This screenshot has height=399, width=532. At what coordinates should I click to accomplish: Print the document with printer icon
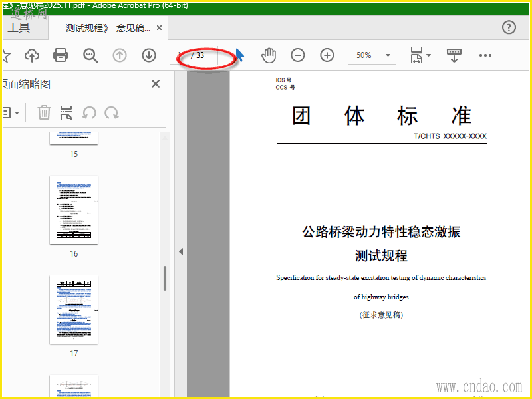pos(61,55)
